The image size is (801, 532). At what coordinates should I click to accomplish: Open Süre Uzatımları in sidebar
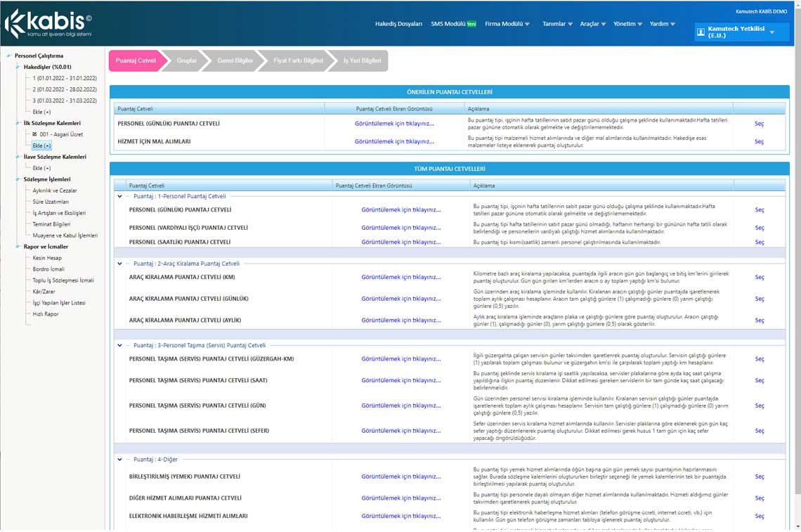[x=51, y=202]
